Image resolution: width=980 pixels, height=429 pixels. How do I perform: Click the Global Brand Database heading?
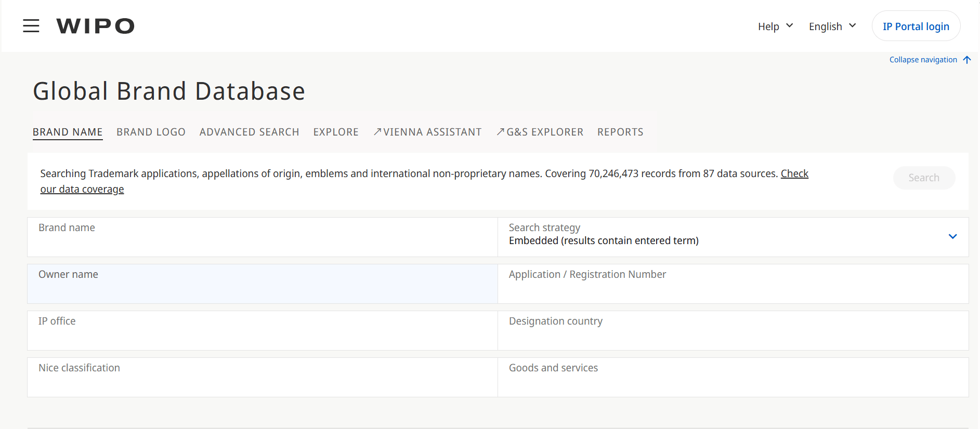tap(169, 91)
